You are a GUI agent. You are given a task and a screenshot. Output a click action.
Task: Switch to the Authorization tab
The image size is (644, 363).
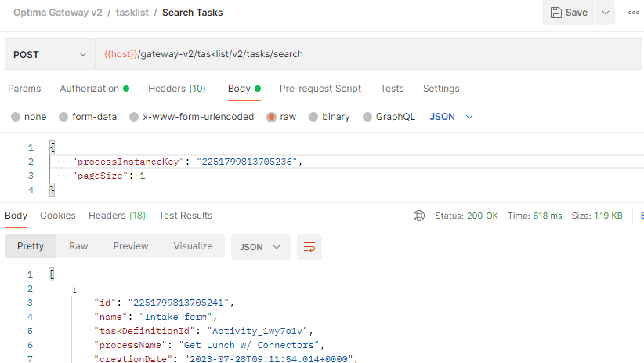coord(95,89)
